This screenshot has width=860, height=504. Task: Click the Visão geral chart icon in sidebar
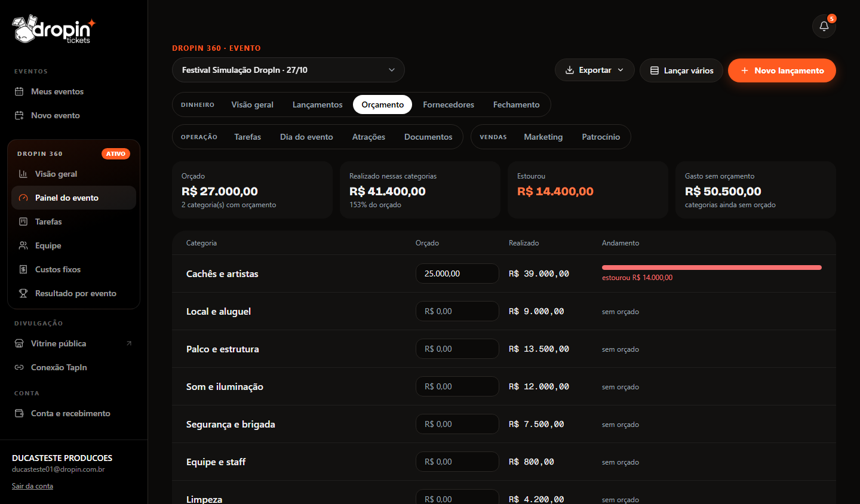(x=23, y=174)
